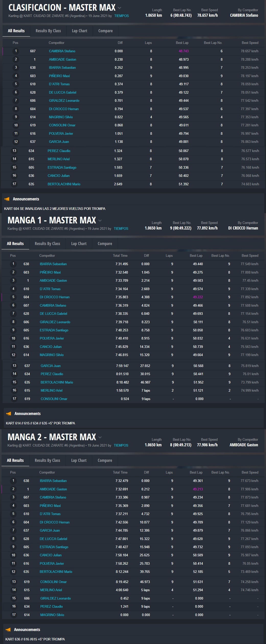Open Lap Chart tab in Clasificacion section
266x644 pixels.
(x=79, y=31)
